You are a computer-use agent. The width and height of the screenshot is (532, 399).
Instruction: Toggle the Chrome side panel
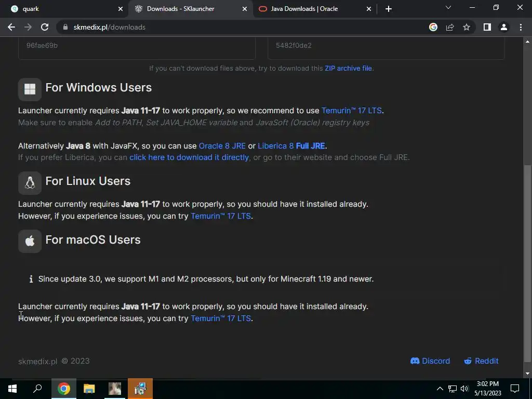coord(487,27)
